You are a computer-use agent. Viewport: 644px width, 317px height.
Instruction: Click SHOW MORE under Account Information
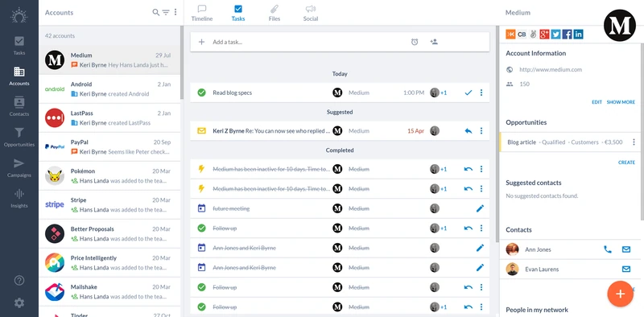pos(621,102)
